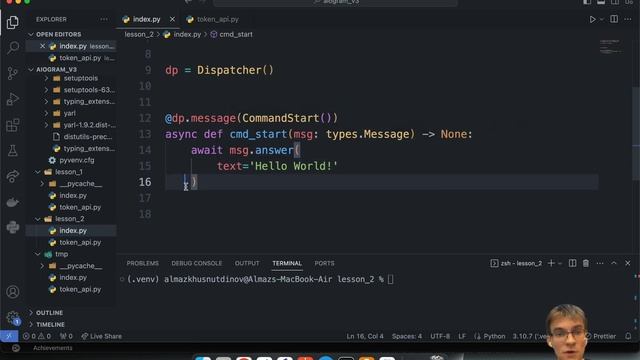Screen dimensions: 640x360
Task: Open Source Control view
Action: tap(13, 73)
